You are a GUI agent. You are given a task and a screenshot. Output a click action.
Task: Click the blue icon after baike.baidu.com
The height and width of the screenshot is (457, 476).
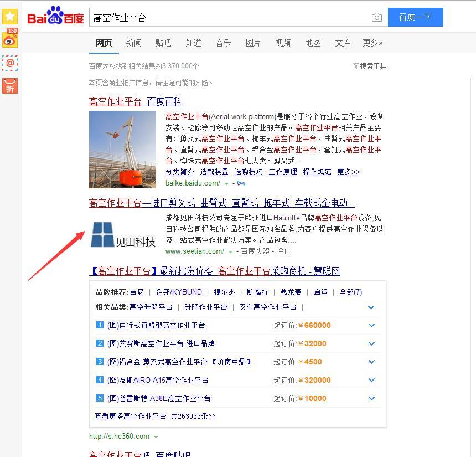tap(241, 183)
